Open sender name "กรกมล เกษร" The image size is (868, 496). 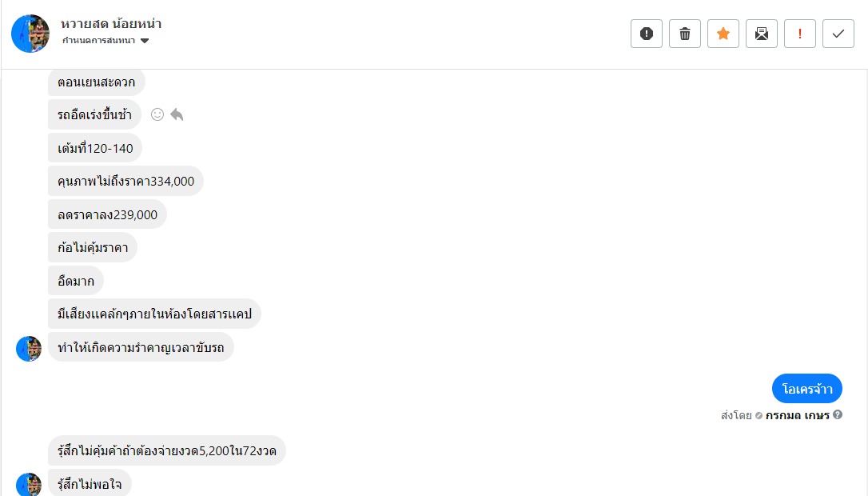click(x=797, y=415)
